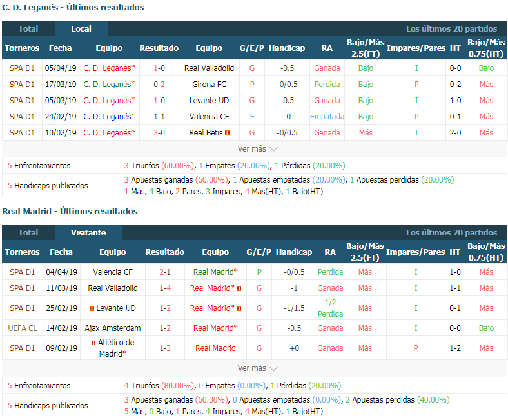Click the red card icon beside Real Betis
This screenshot has height=420, width=508.
click(228, 133)
